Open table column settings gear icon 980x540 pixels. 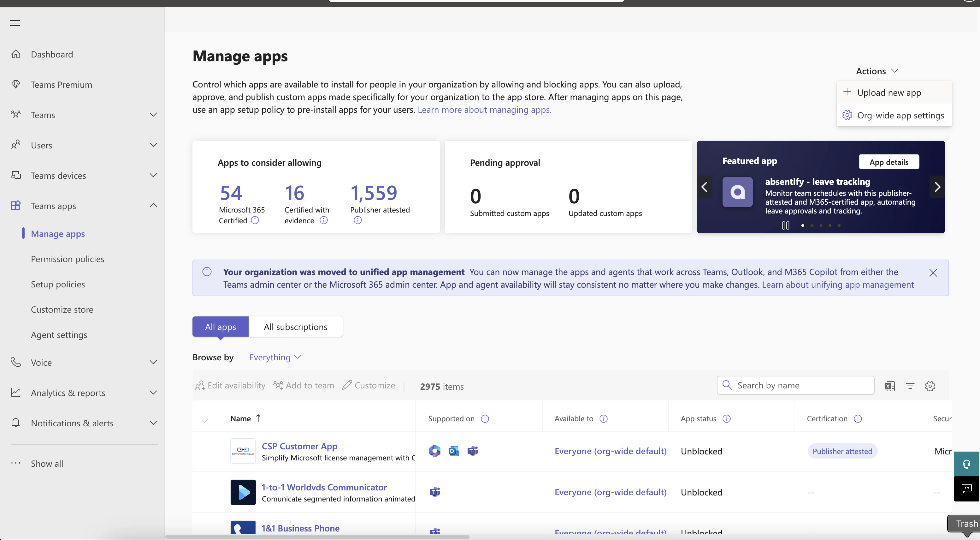930,386
